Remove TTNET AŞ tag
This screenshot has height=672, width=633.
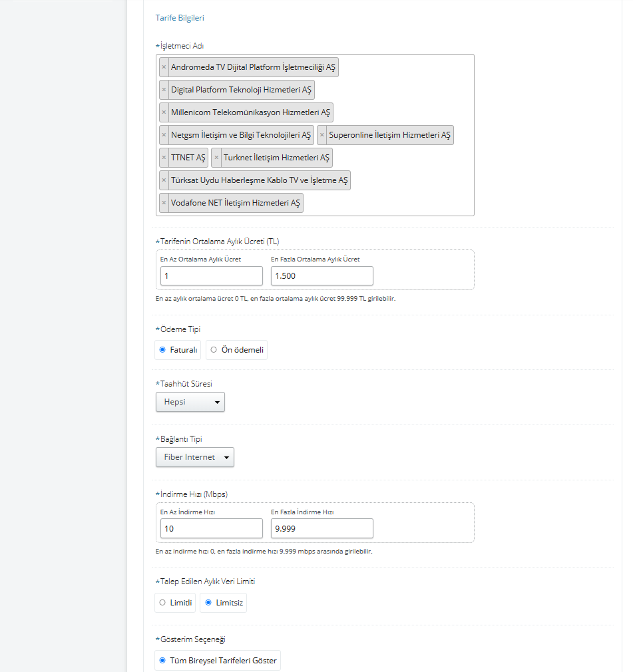click(164, 158)
